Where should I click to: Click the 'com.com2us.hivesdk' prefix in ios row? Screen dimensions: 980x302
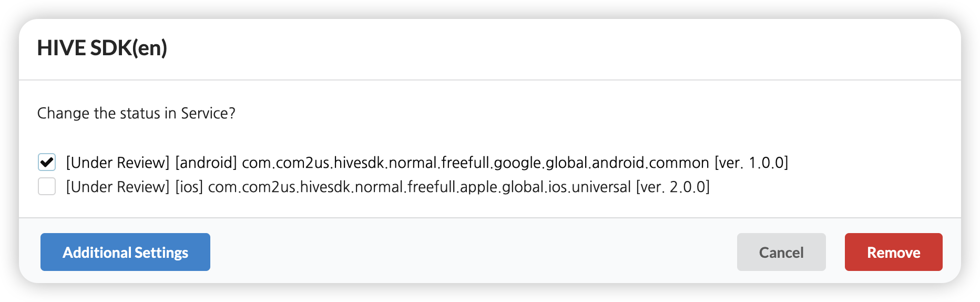pos(280,187)
